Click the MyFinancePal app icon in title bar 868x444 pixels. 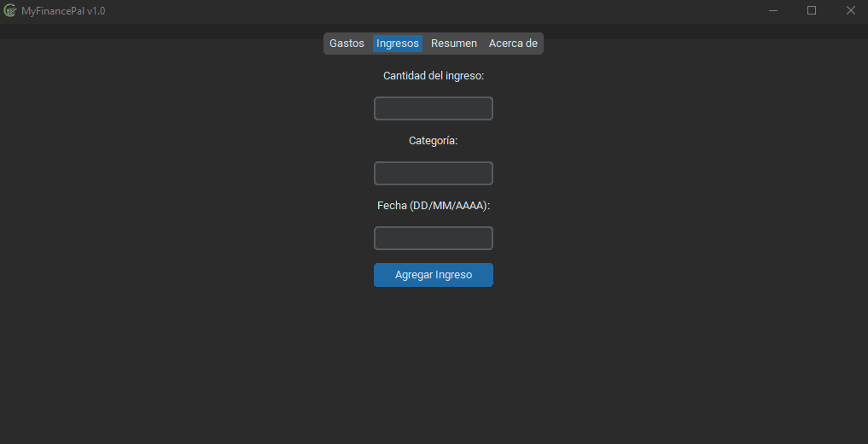(9, 10)
